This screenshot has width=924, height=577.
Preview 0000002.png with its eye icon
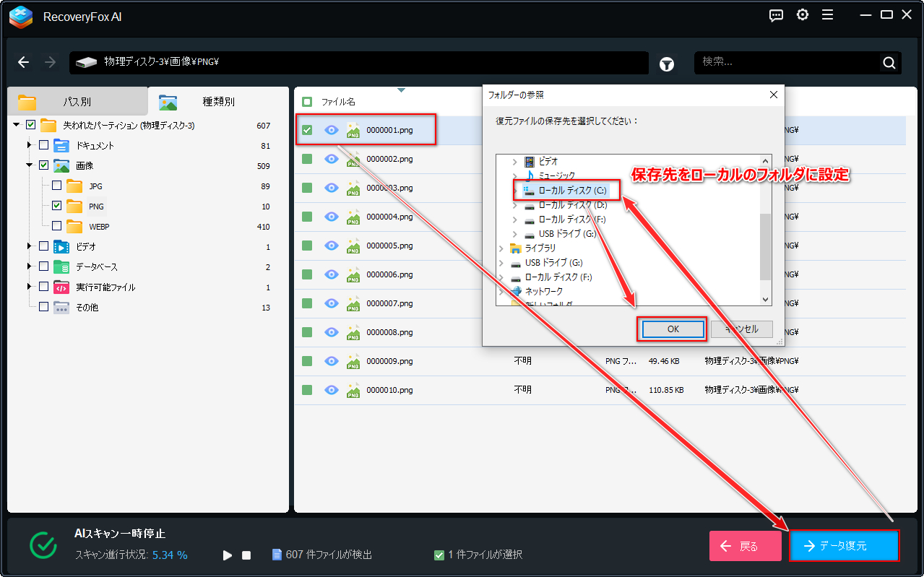(x=332, y=159)
